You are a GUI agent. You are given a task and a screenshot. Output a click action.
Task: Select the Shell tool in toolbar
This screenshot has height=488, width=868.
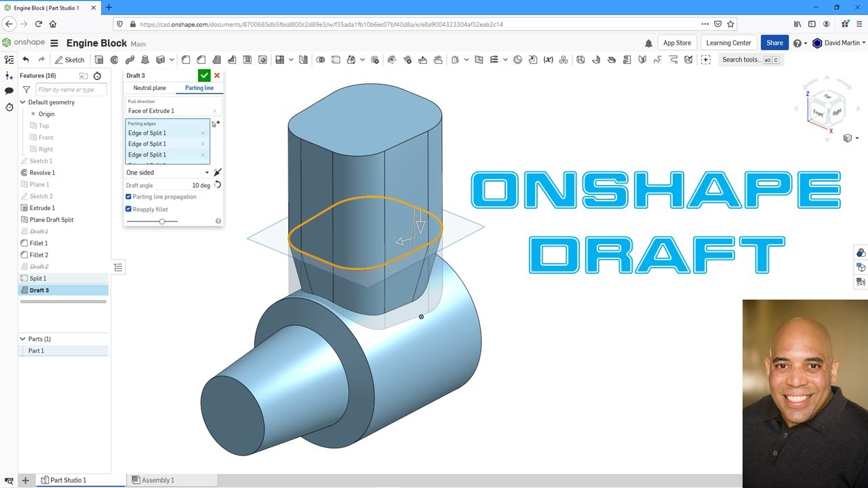click(x=248, y=60)
